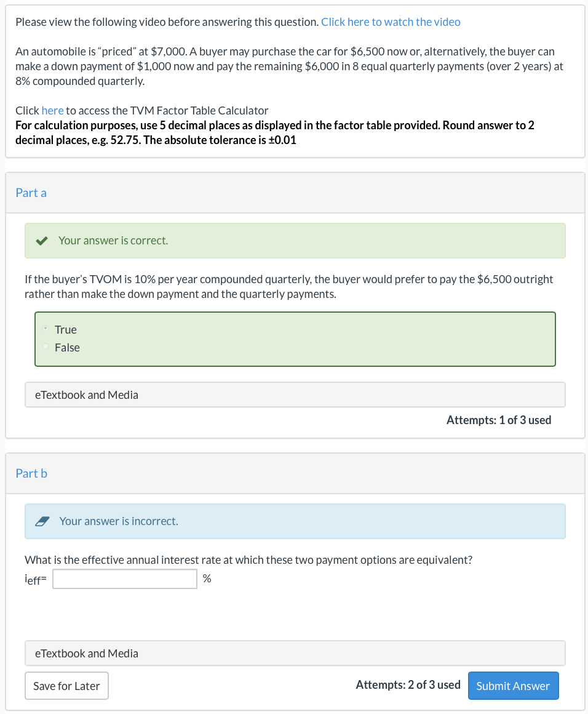588x714 pixels.
Task: Click the blue incorrect-answer pencil icon
Action: [x=42, y=521]
